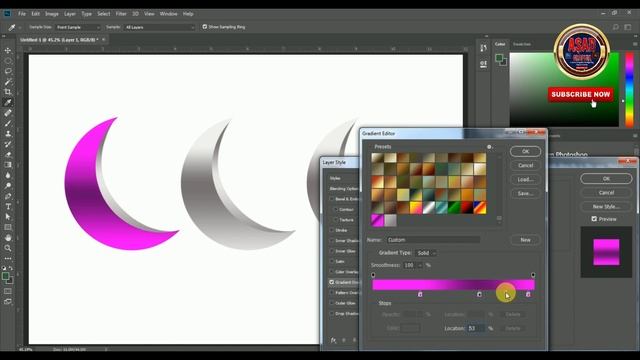Click Cancel in the Gradient Editor

(x=525, y=165)
